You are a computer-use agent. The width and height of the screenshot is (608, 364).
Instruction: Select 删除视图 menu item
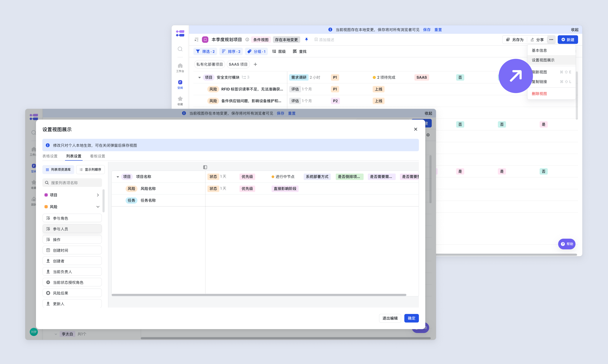[x=551, y=94]
